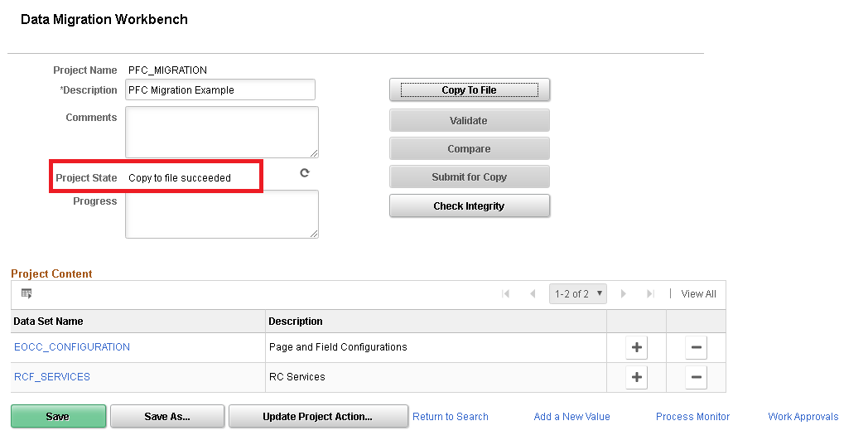This screenshot has height=445, width=868.
Task: Open the RCF_SERVICES data set link
Action: 52,377
